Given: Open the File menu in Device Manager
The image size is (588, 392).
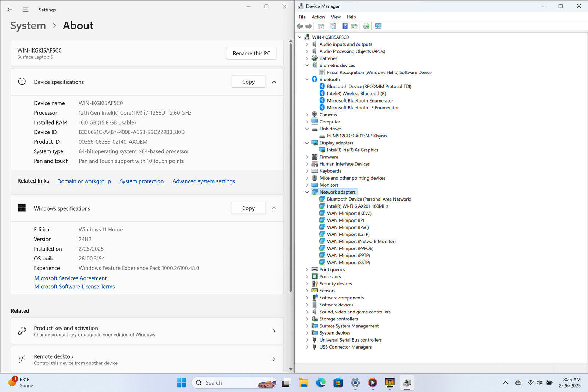Looking at the screenshot, I should click(302, 17).
